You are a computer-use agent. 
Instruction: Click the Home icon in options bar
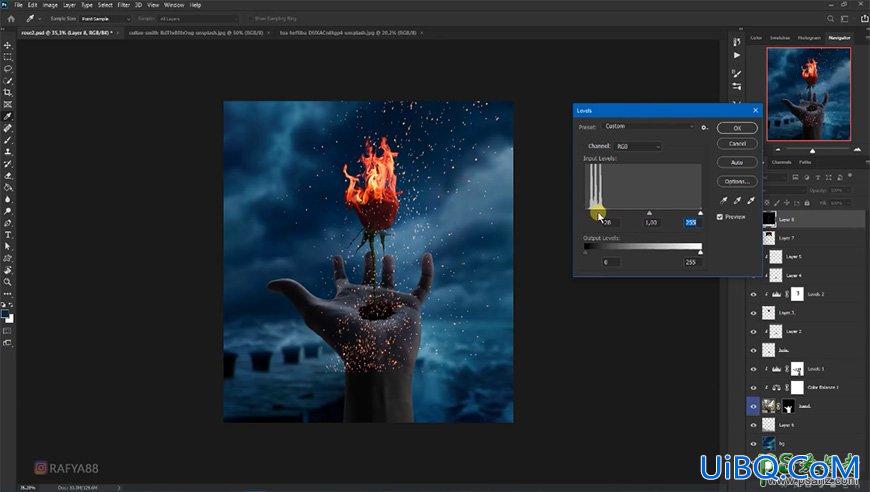tap(11, 18)
